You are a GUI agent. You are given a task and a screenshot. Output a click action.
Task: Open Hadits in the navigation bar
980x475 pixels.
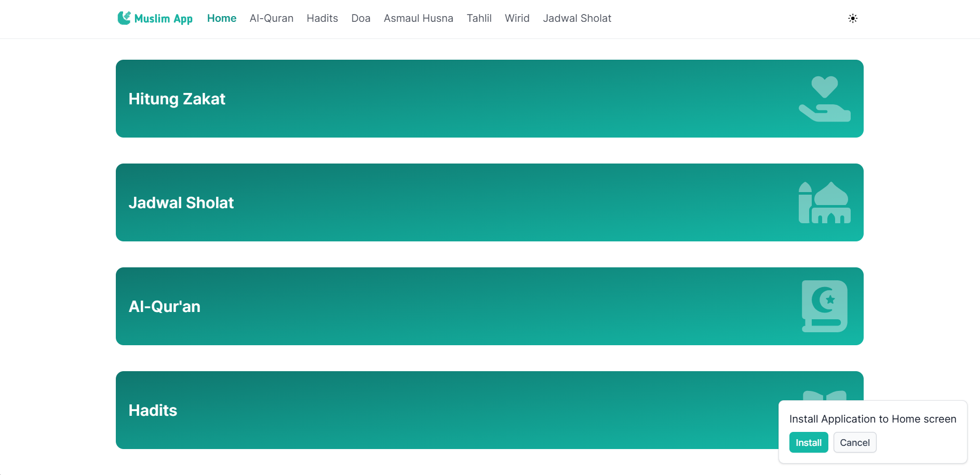(x=323, y=18)
